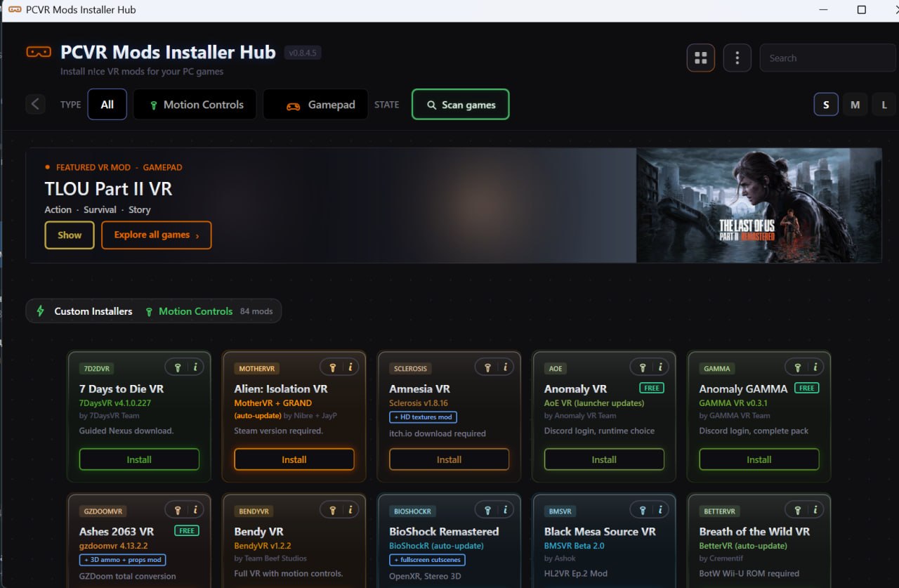The width and height of the screenshot is (899, 588).
Task: Select small card size S
Action: [826, 105]
